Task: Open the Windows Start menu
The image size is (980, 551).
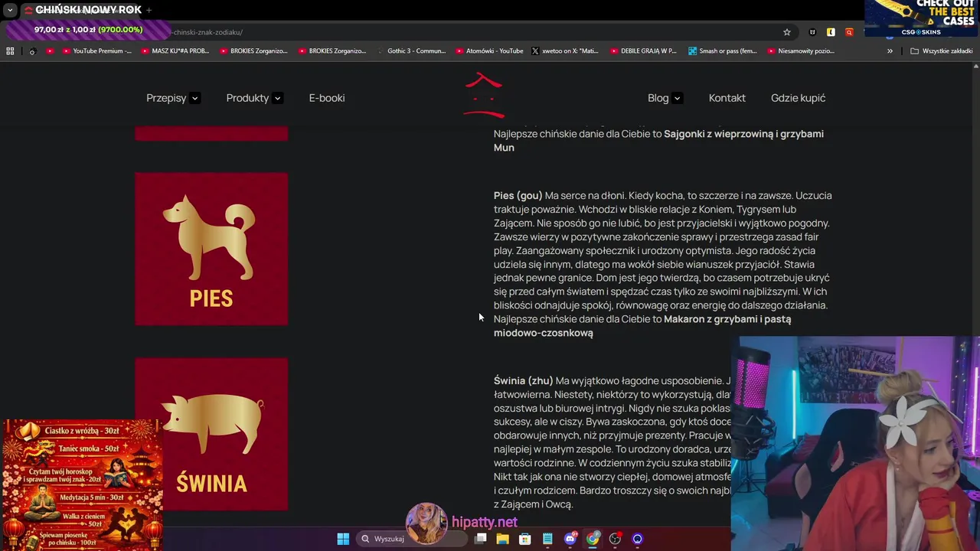Action: click(343, 539)
